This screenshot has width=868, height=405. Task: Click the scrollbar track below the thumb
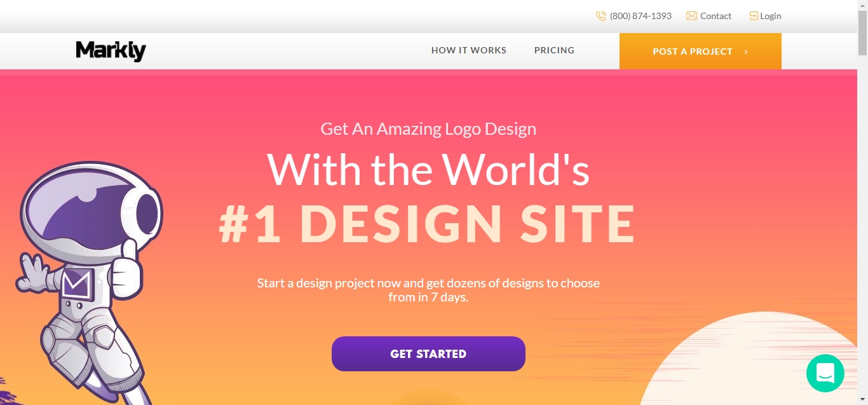[862, 223]
